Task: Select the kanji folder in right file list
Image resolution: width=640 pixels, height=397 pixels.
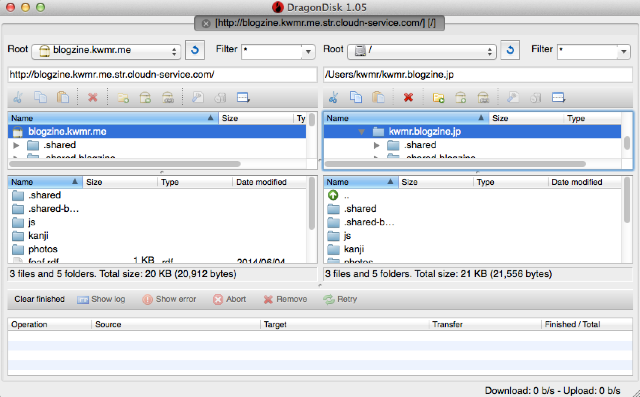Action: (x=354, y=249)
